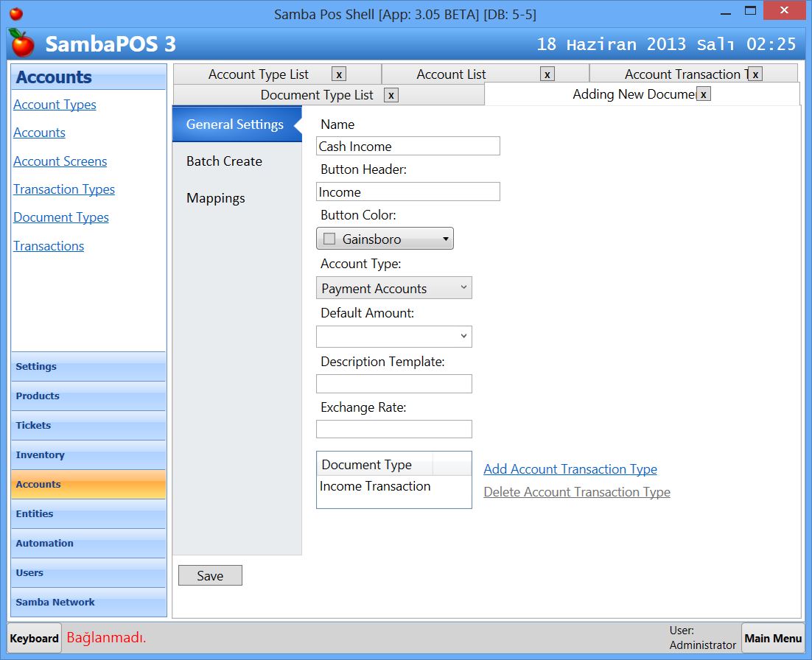Screen dimensions: 812x660
Task: Click "Delete Account Transaction Type"
Action: (x=576, y=492)
